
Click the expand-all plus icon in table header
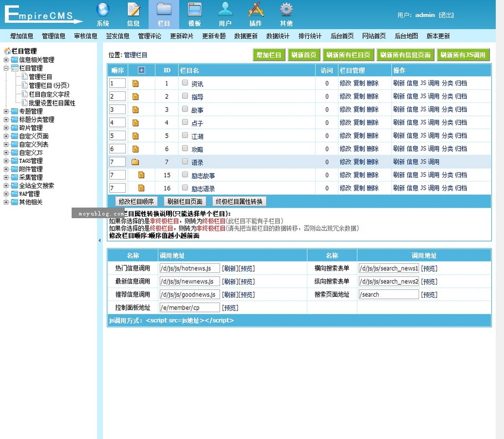click(x=142, y=70)
